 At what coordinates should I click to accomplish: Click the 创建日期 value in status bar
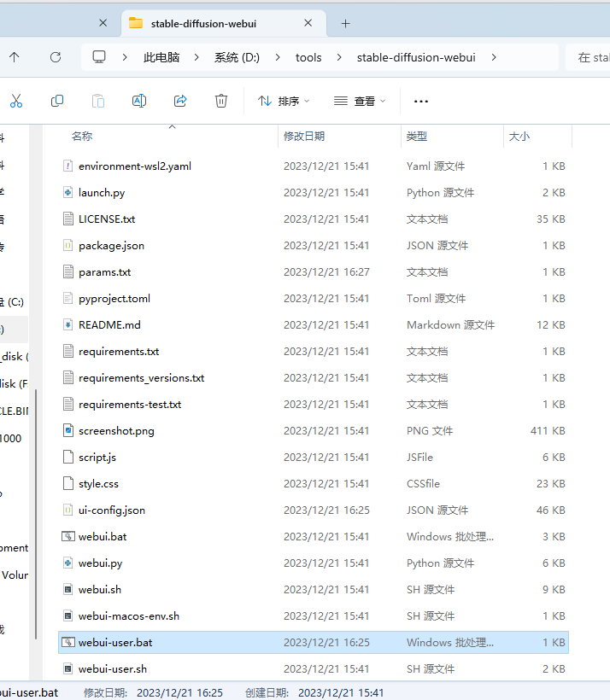tap(341, 692)
